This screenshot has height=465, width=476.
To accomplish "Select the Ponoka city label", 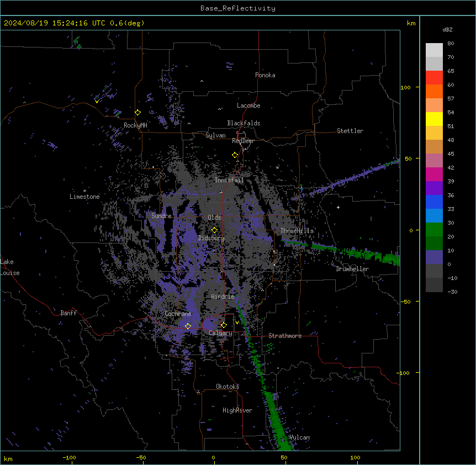I will point(265,75).
